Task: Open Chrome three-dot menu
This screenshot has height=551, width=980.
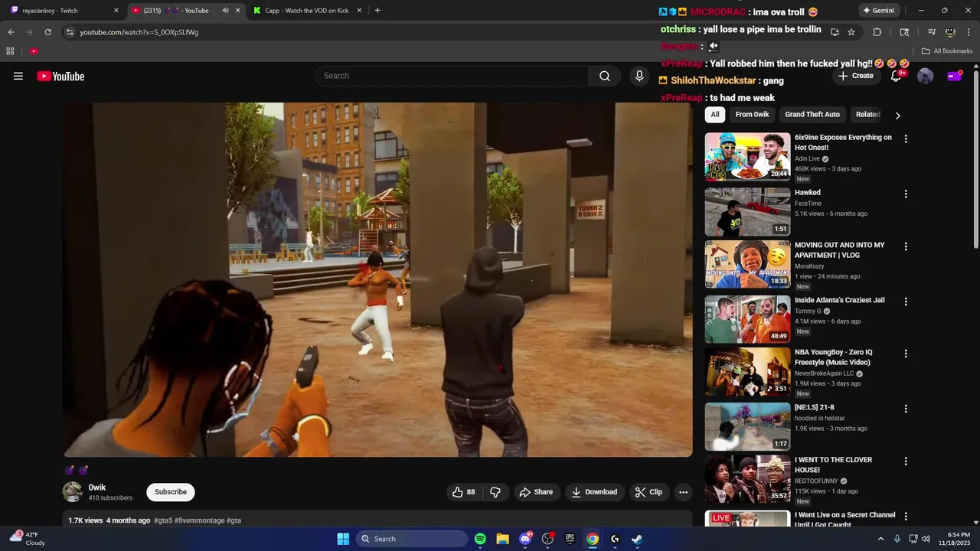Action: click(x=968, y=32)
